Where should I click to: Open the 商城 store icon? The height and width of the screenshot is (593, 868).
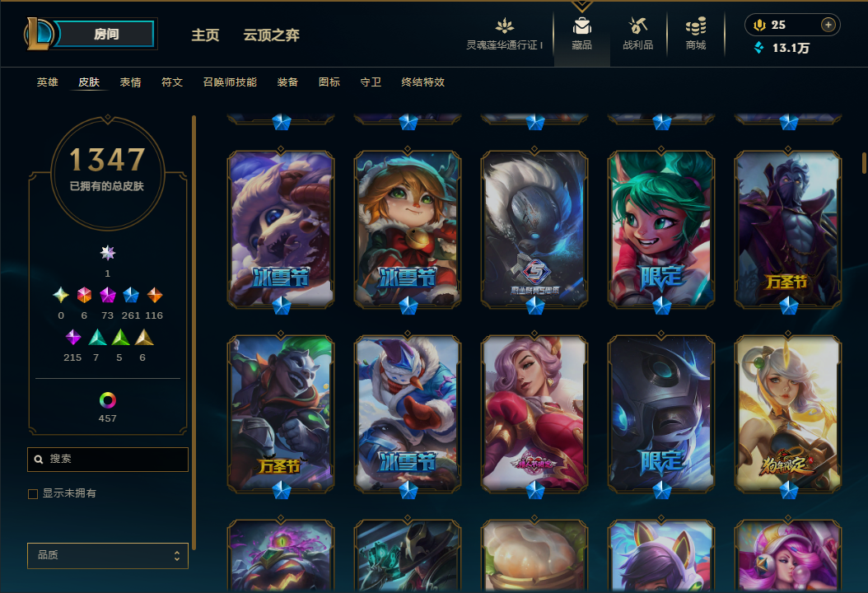(x=695, y=26)
